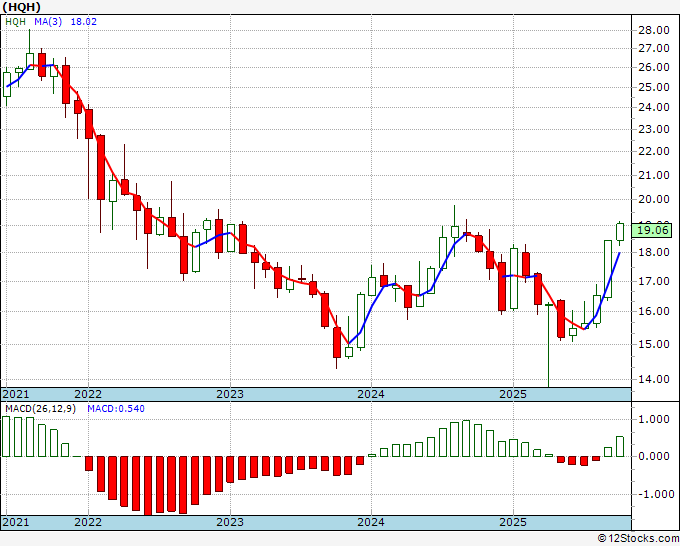Click the 14.00 price axis label

tap(654, 379)
